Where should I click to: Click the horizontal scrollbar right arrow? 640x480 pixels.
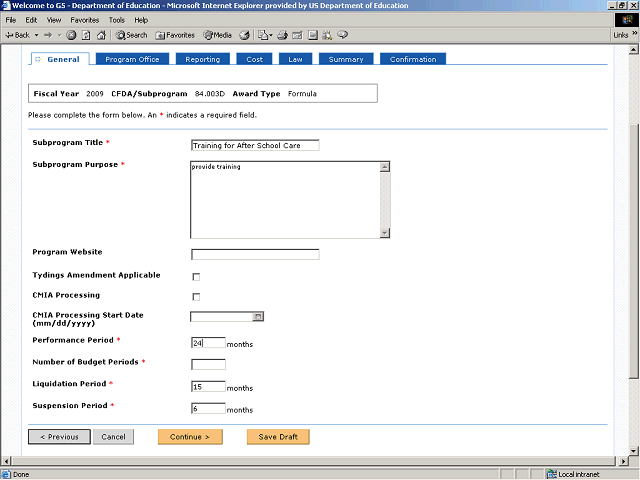pyautogui.click(x=623, y=461)
